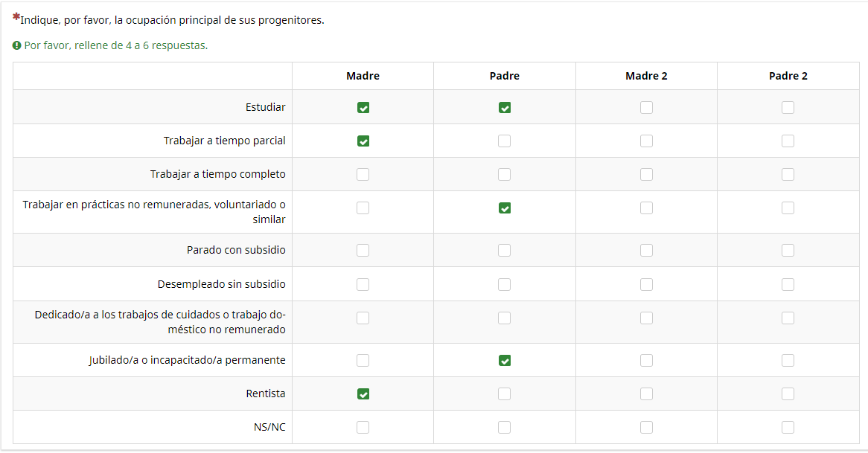Screen dimensions: 868x453
Task: Click the Madre 2 column header
Action: 646,76
